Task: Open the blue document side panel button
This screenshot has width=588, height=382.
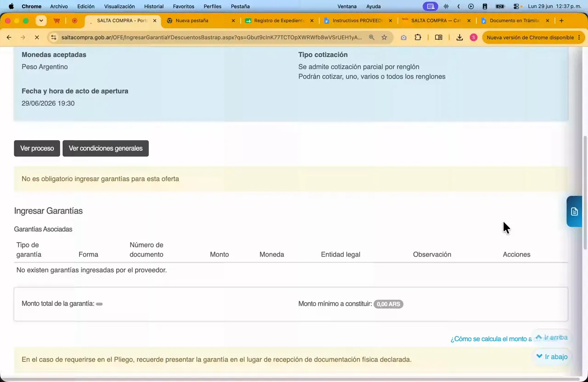Action: pyautogui.click(x=574, y=211)
